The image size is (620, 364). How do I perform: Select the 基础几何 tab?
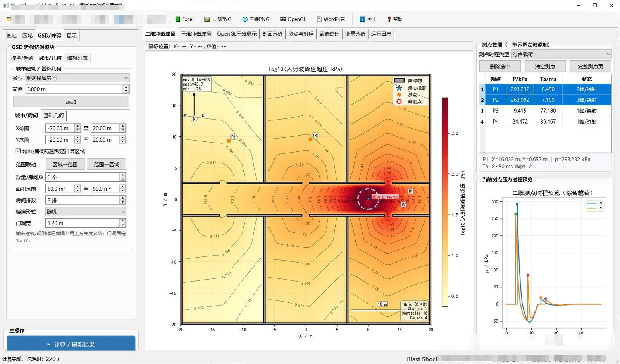53,115
